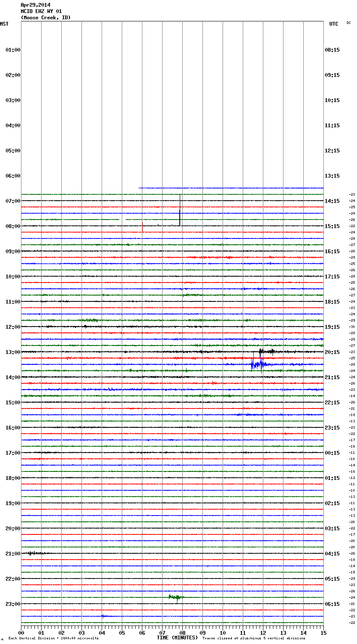
Task: Click the tall black spike near minute 8
Action: tap(180, 212)
